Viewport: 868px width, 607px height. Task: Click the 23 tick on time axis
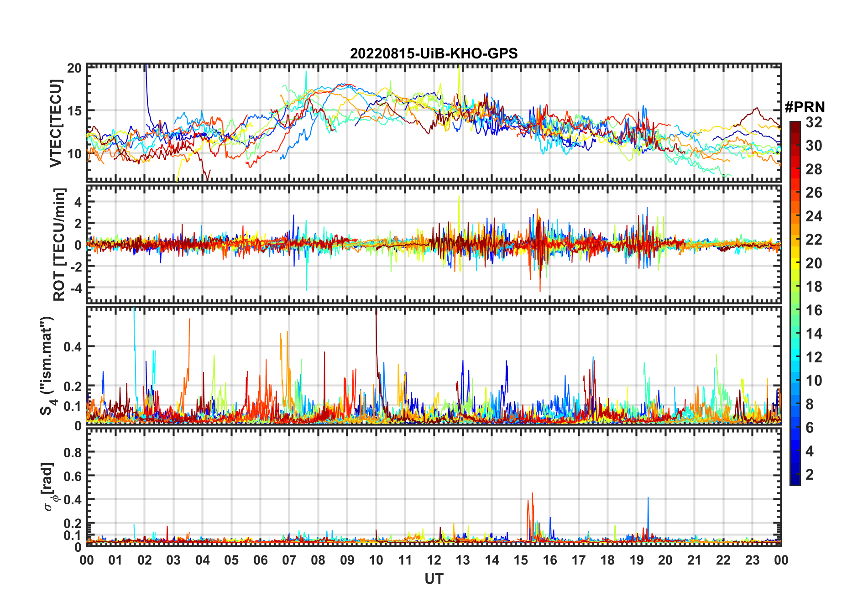click(752, 560)
